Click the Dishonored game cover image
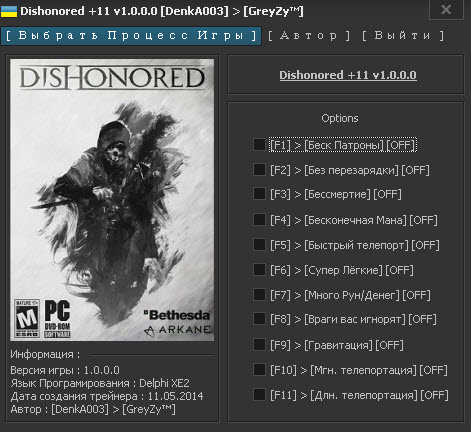Image resolution: width=471 pixels, height=432 pixels. point(112,200)
